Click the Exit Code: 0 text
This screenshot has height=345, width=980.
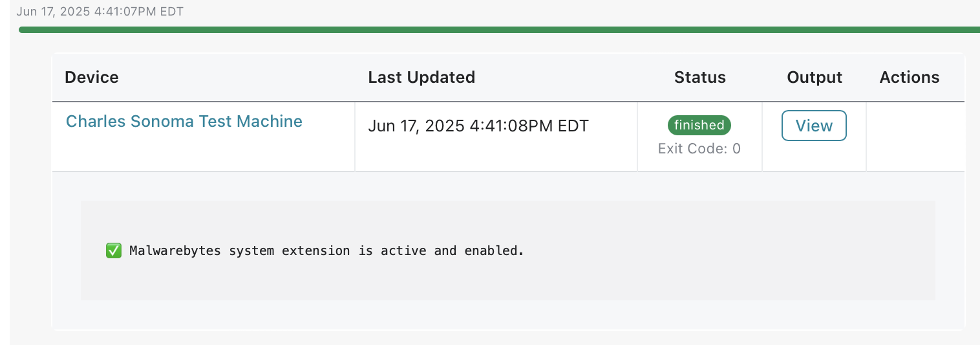(699, 149)
